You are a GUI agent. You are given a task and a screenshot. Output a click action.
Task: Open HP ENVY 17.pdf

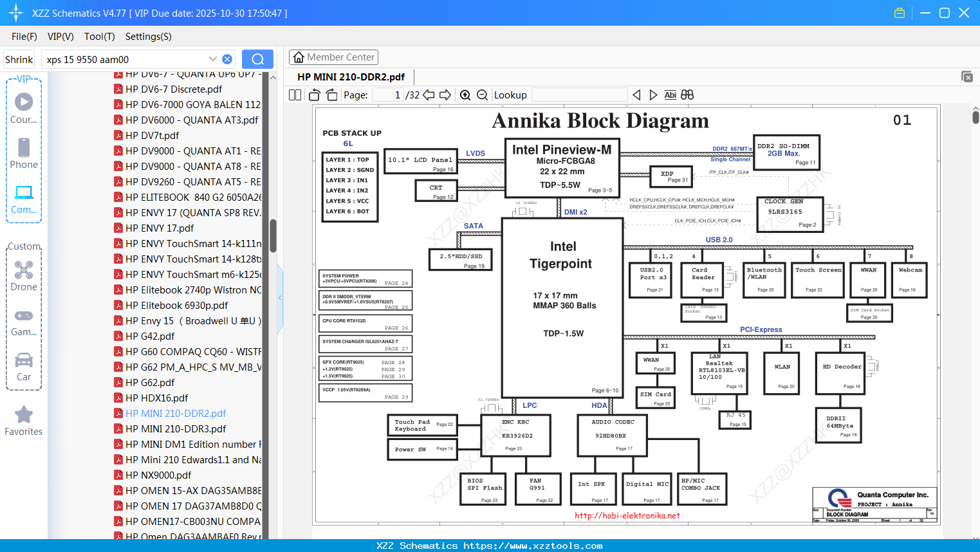[x=160, y=228]
